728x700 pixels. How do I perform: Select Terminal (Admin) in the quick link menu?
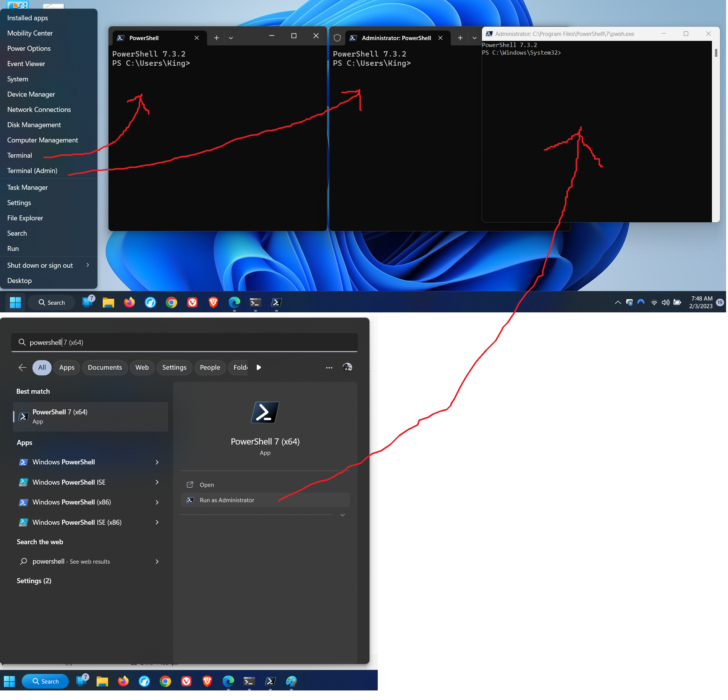[49, 171]
